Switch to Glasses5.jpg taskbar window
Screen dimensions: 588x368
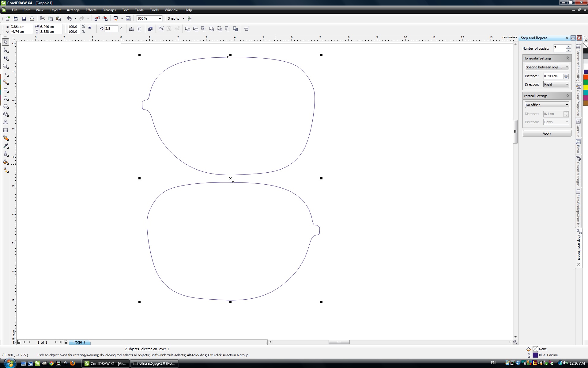pyautogui.click(x=155, y=363)
